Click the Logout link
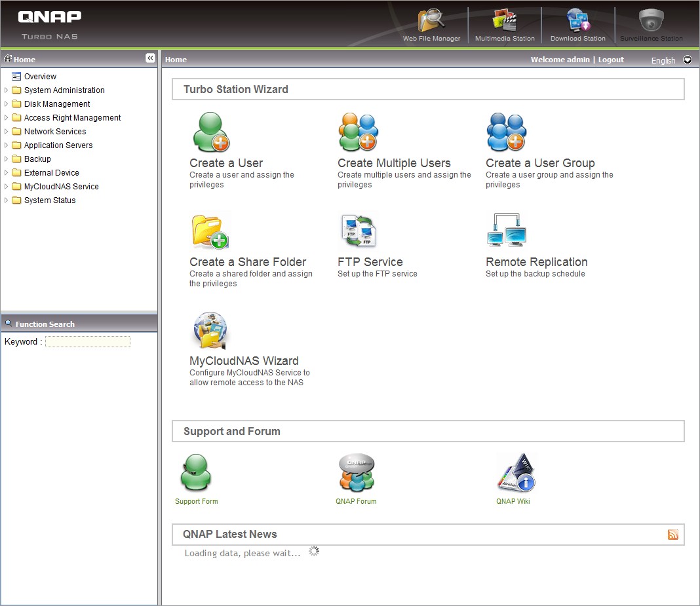Viewport: 700px width, 606px height. click(x=611, y=60)
